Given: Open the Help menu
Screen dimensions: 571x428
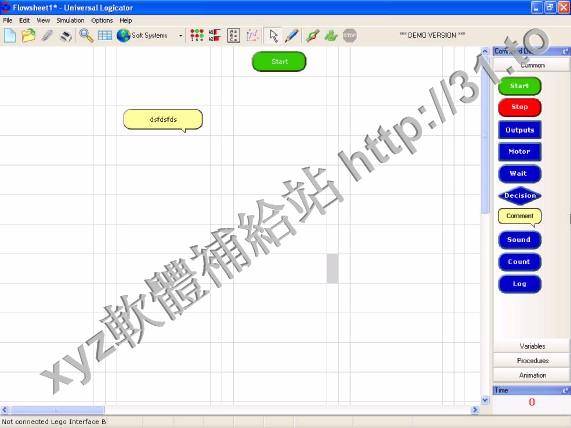Looking at the screenshot, I should pyautogui.click(x=126, y=20).
